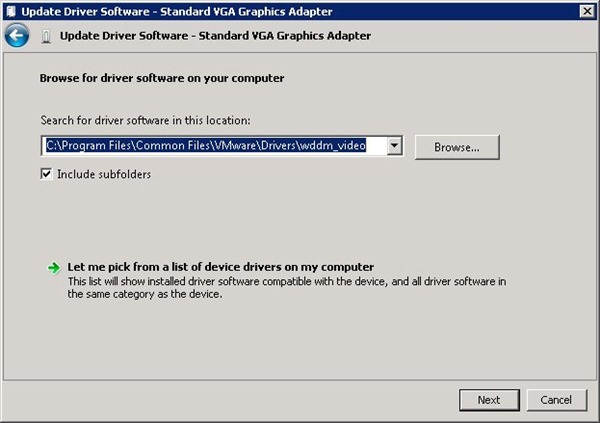The image size is (600, 423).
Task: Open the Browse... folder dialog
Action: click(x=457, y=147)
